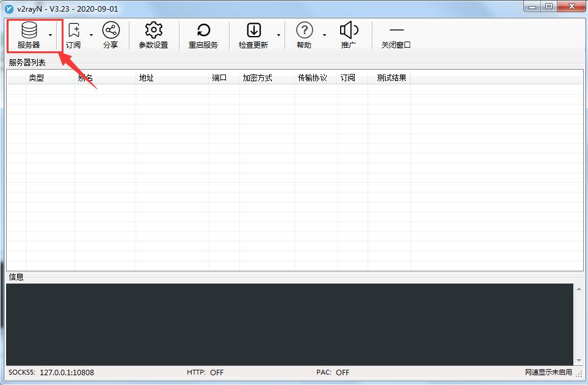Expand the 订阅 dropdown arrow
The height and width of the screenshot is (385, 588).
(91, 35)
